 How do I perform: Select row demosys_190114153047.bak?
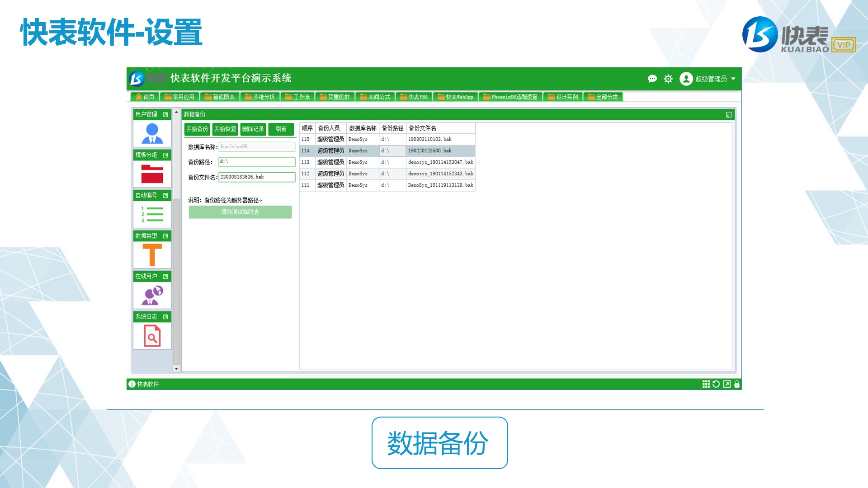[387, 162]
